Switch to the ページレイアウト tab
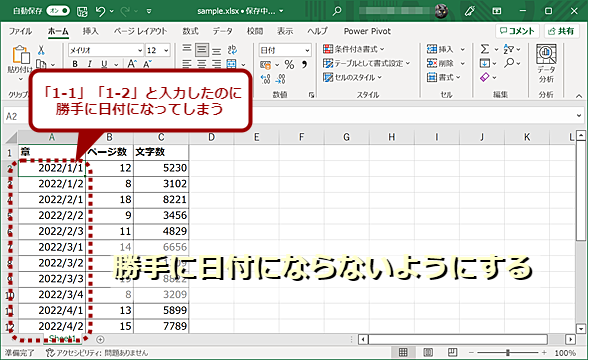589x361 pixels. [140, 31]
